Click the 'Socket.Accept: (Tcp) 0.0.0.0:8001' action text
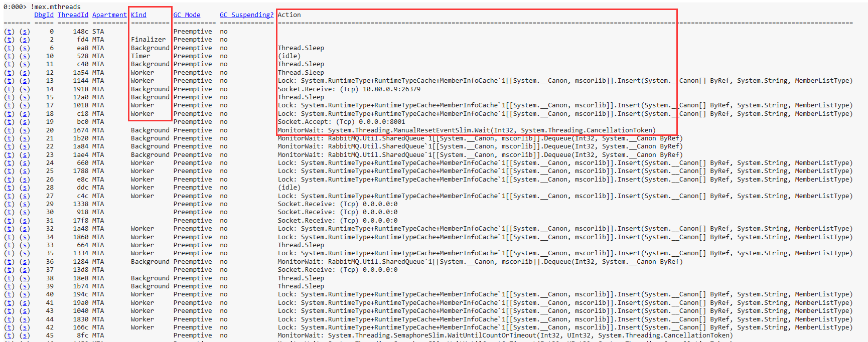Screen dimensions: 868x342 click(x=341, y=122)
